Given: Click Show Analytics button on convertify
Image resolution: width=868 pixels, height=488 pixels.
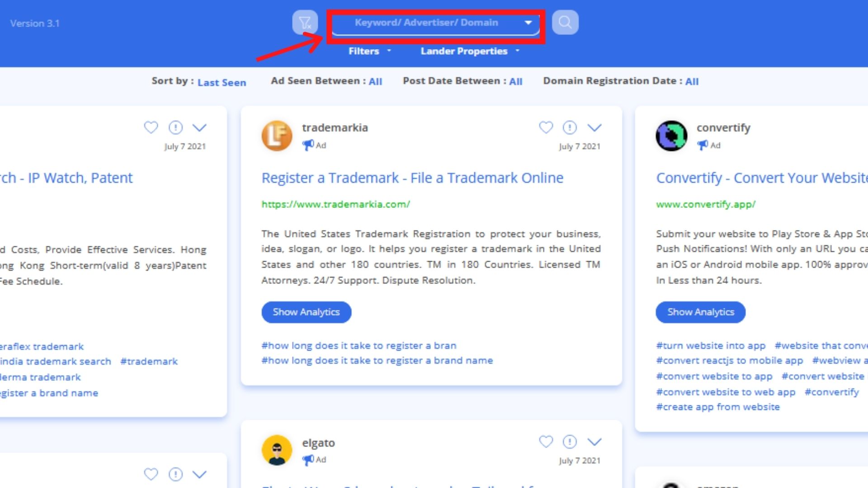Looking at the screenshot, I should tap(700, 312).
